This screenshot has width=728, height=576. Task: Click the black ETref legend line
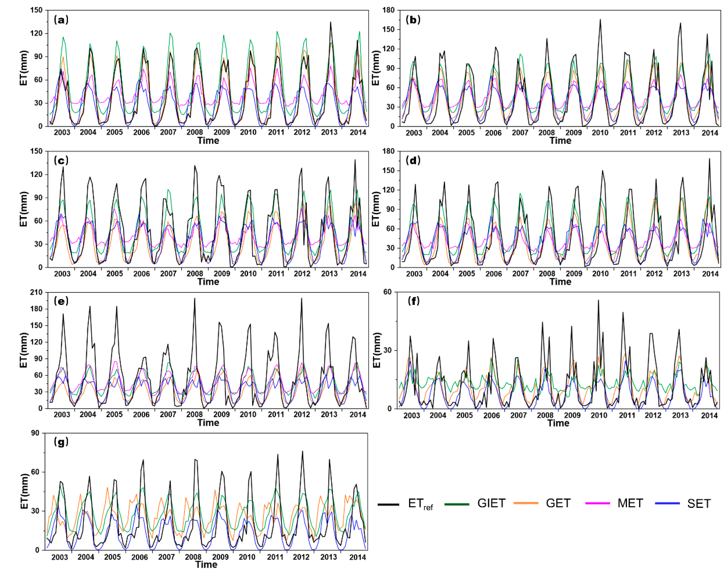388,505
